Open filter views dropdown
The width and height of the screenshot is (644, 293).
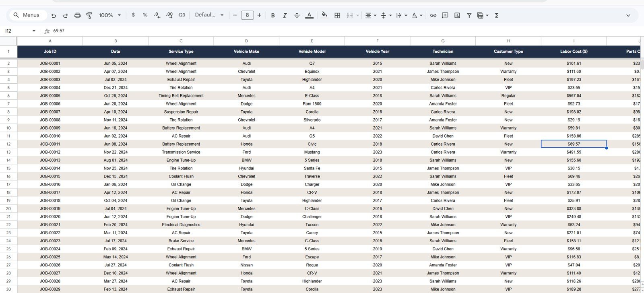pos(483,15)
